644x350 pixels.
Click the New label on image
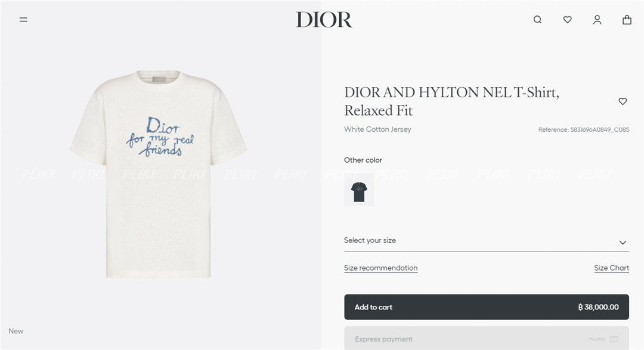coord(16,331)
